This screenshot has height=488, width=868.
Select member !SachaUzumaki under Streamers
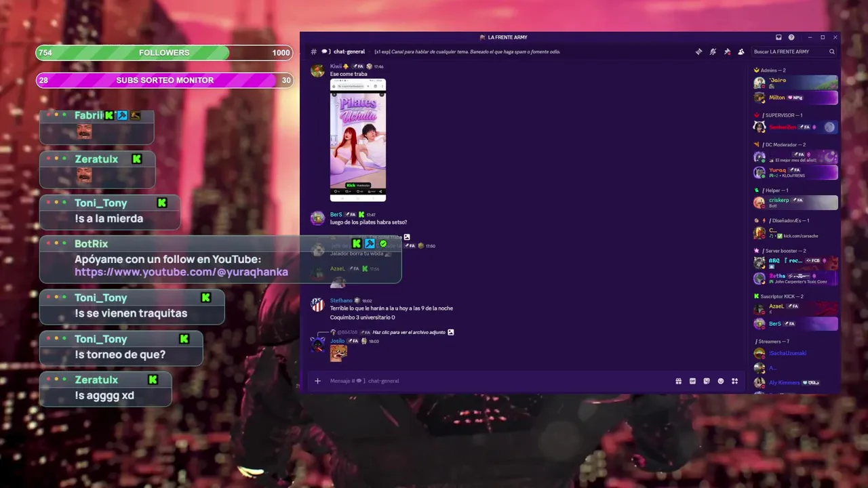click(x=795, y=353)
